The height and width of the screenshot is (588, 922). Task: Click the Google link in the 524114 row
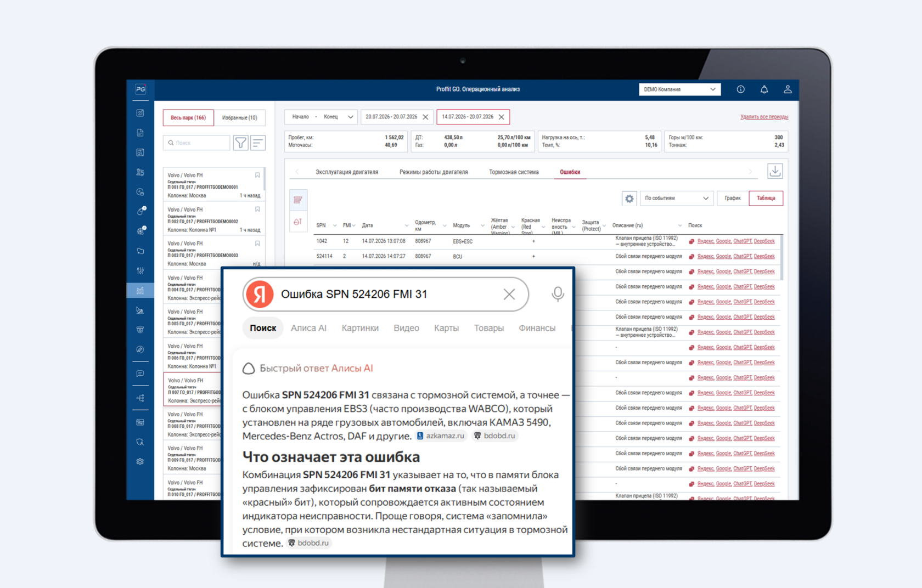723,257
